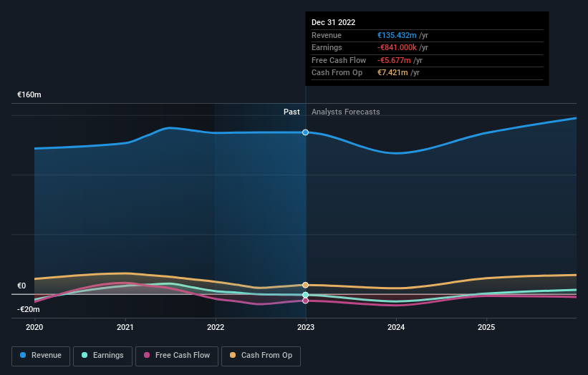Toggle the Cash From Op legend series
588x375 pixels.
(x=261, y=356)
